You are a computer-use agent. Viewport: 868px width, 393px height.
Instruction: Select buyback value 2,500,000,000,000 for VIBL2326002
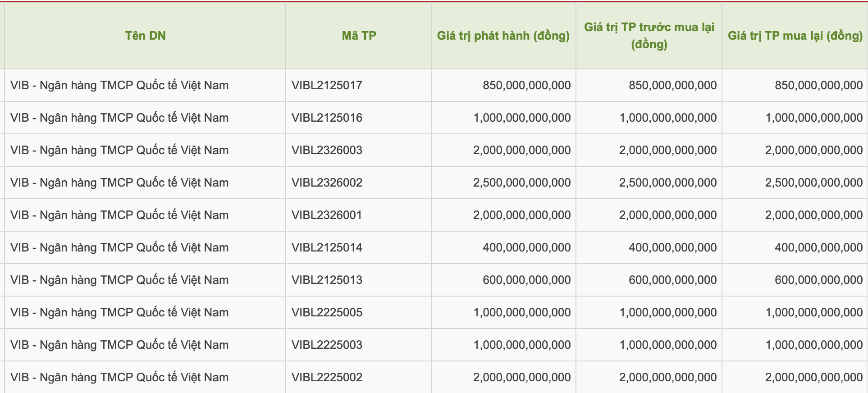tap(814, 183)
